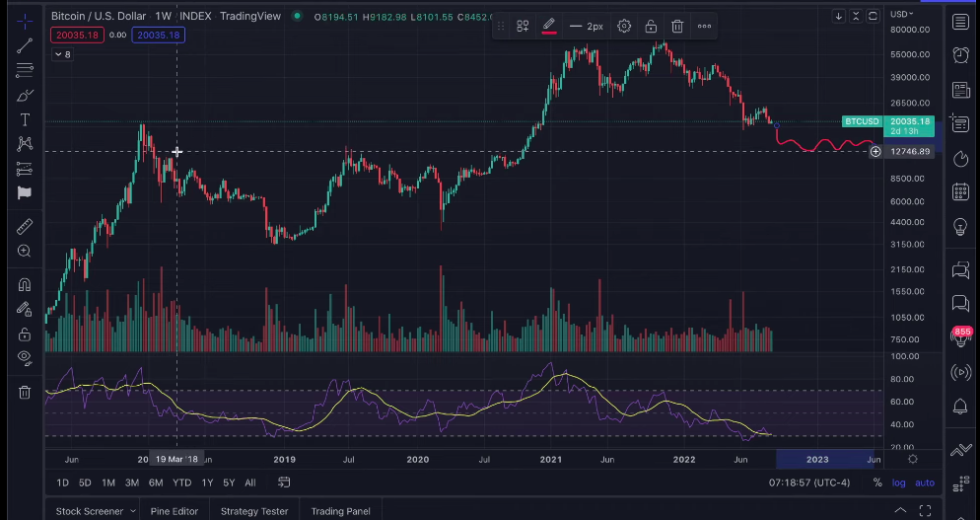
Task: Open public chats panel
Action: (x=960, y=270)
